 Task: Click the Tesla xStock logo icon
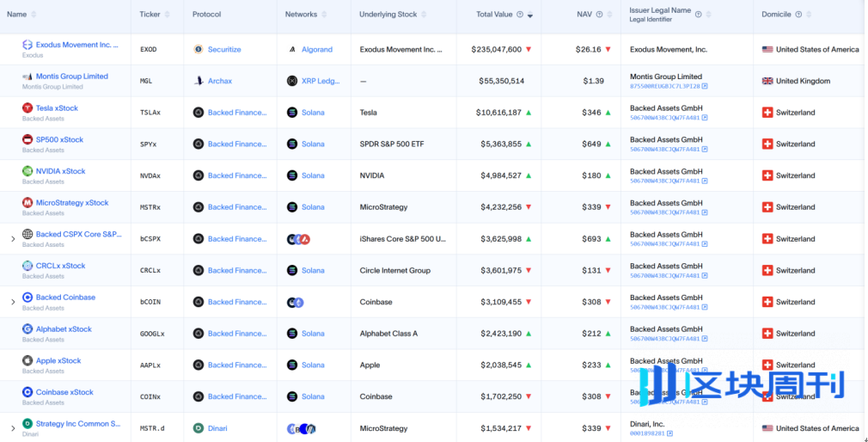pyautogui.click(x=28, y=108)
